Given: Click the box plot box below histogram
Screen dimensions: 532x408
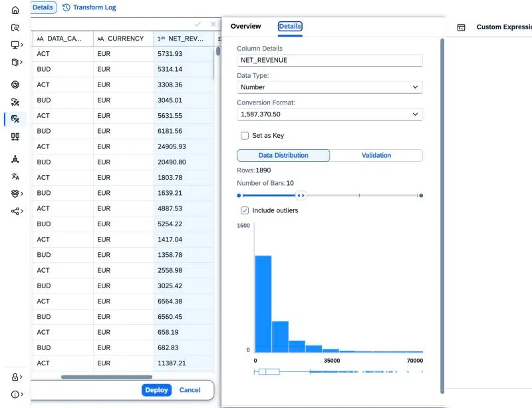Looking at the screenshot, I should (269, 371).
